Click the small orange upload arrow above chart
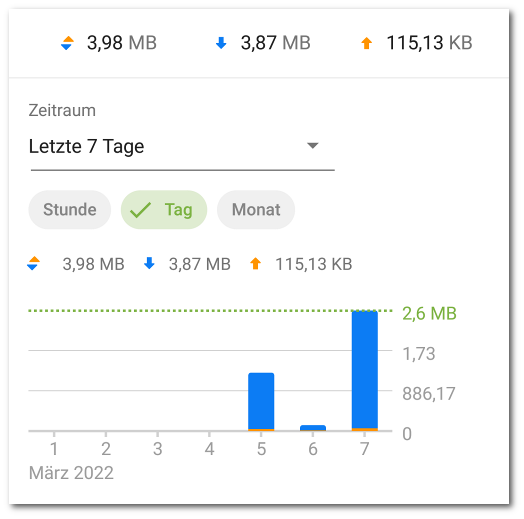 255,263
